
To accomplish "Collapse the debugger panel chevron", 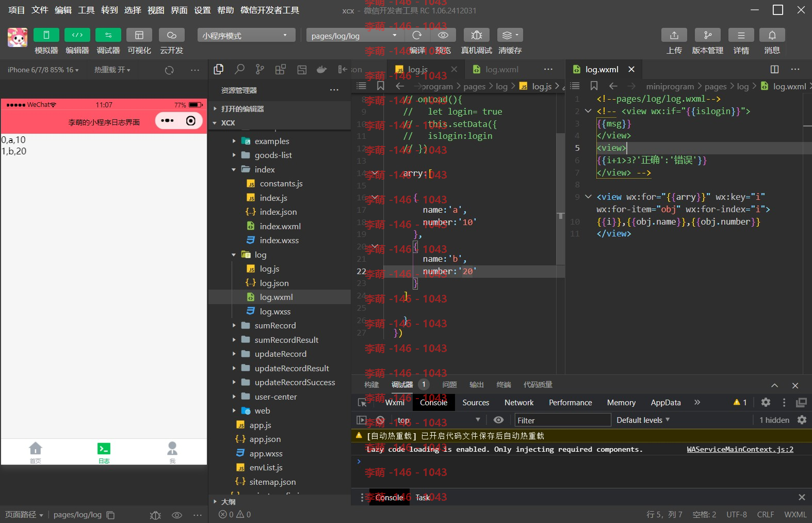I will (774, 385).
